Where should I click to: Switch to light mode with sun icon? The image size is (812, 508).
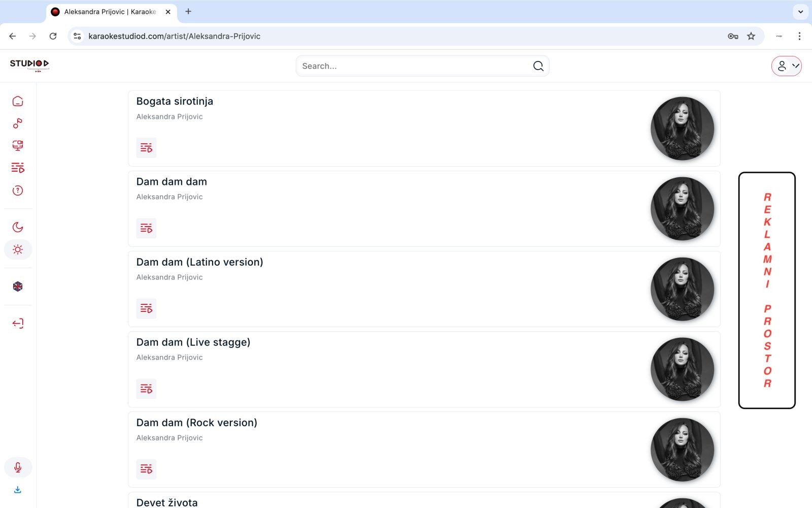[x=18, y=249]
